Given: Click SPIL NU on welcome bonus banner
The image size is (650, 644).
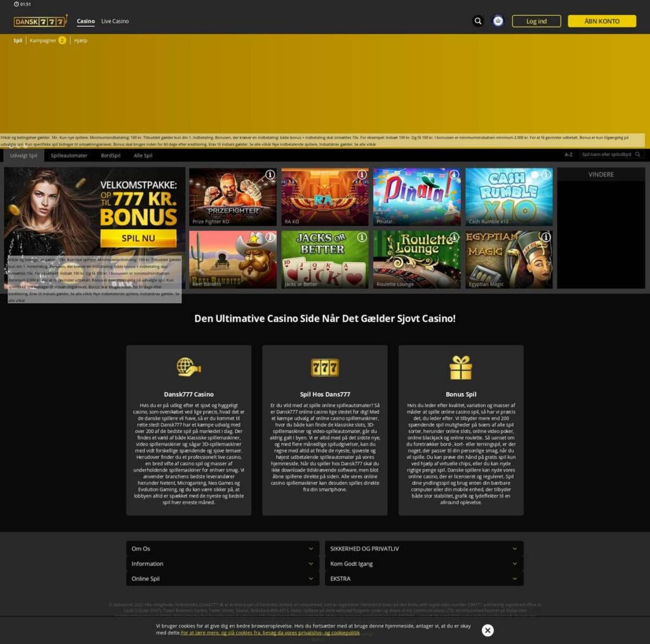Looking at the screenshot, I should coord(138,239).
